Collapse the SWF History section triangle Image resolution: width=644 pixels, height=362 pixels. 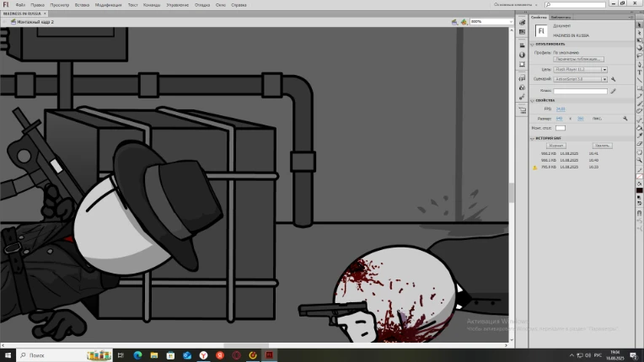coord(532,139)
